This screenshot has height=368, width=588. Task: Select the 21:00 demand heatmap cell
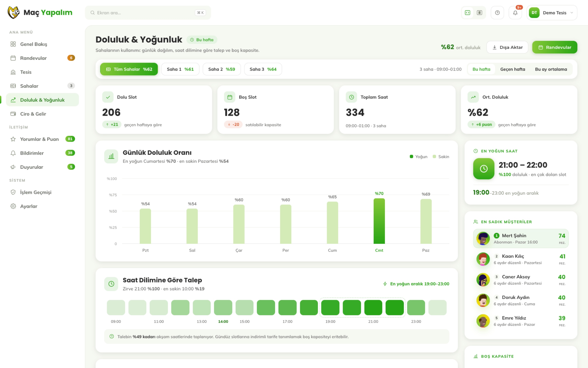click(373, 308)
